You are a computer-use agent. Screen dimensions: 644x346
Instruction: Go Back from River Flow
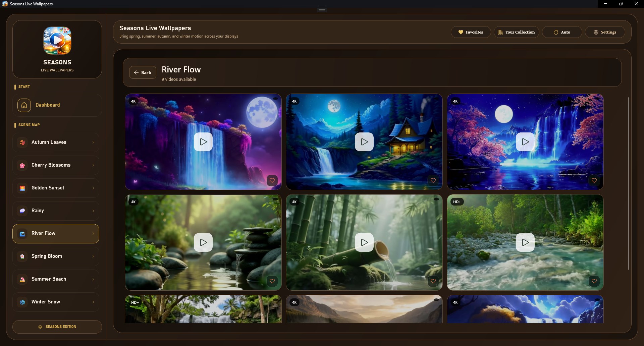[143, 72]
